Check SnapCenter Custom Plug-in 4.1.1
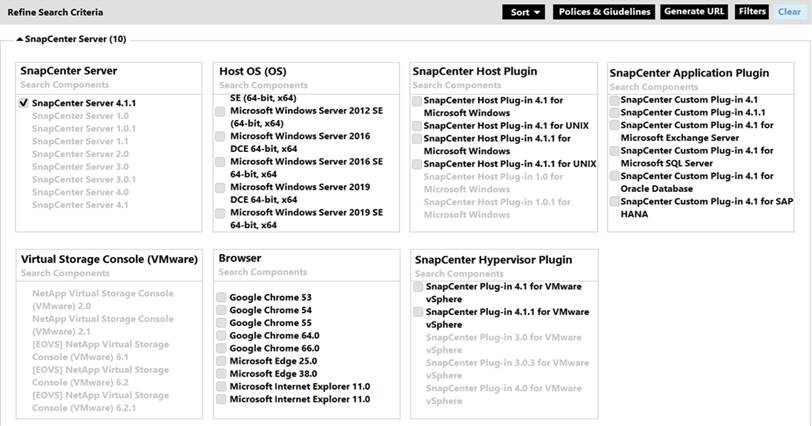Viewport: 812px width, 426px height. click(614, 113)
